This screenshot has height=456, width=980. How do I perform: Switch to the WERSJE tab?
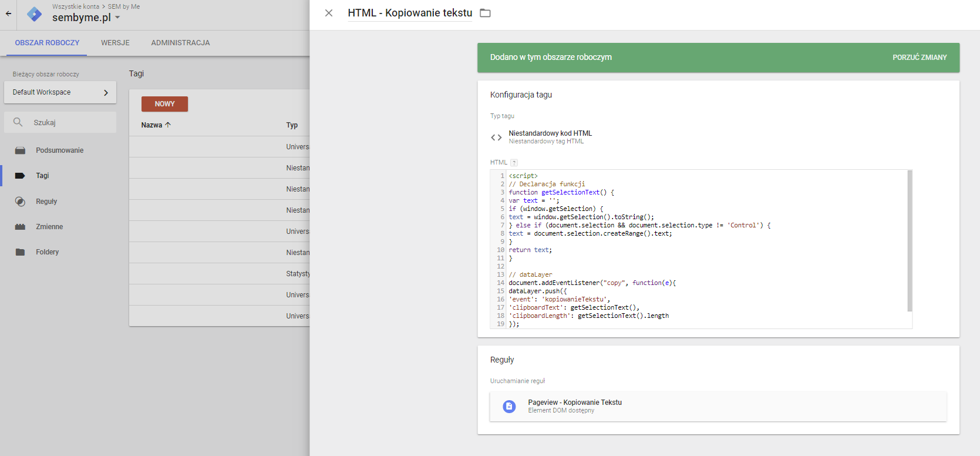pos(115,43)
